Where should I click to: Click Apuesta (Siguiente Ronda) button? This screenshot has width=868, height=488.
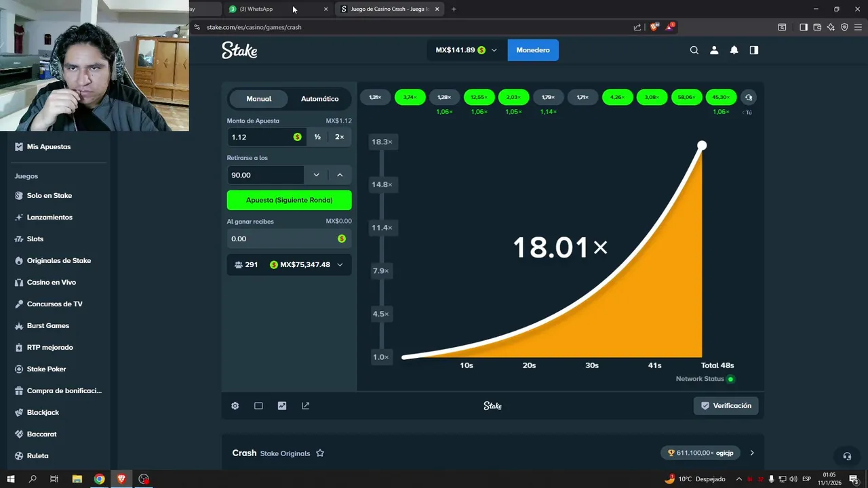pyautogui.click(x=289, y=200)
